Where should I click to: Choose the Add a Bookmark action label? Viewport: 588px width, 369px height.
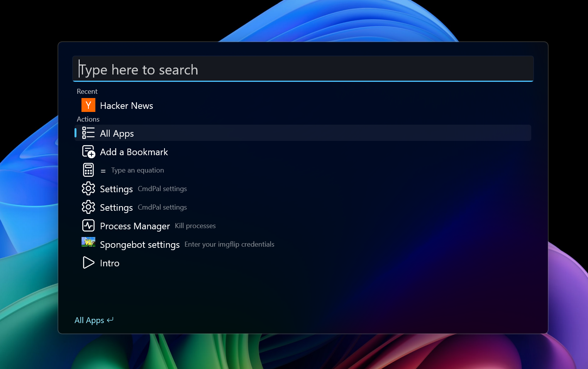pos(134,152)
